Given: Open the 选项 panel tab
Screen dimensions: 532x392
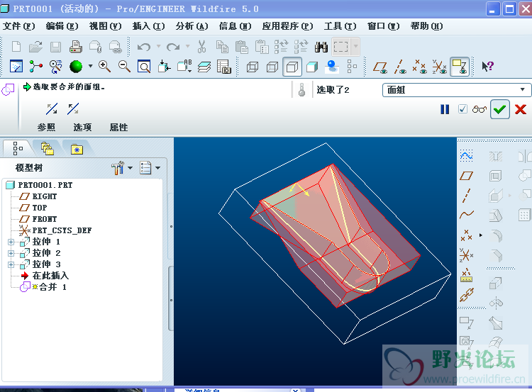Looking at the screenshot, I should (x=82, y=128).
